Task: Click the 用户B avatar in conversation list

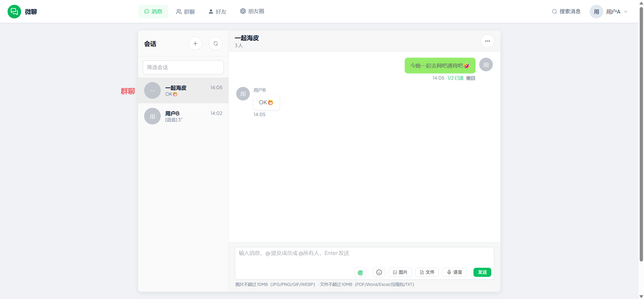Action: 152,116
